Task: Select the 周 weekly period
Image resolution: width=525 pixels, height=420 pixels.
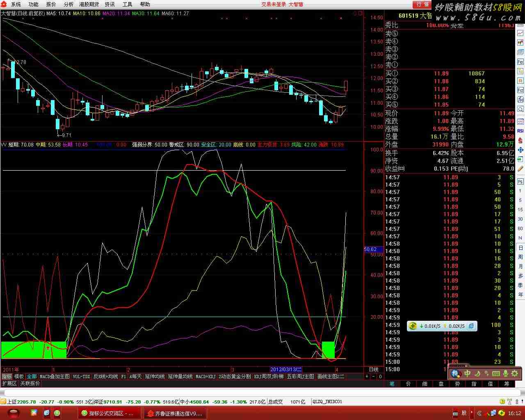Action: [520, 257]
